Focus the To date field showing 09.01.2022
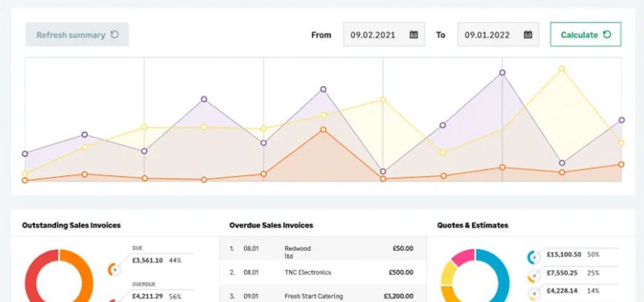The height and width of the screenshot is (302, 644). point(498,35)
